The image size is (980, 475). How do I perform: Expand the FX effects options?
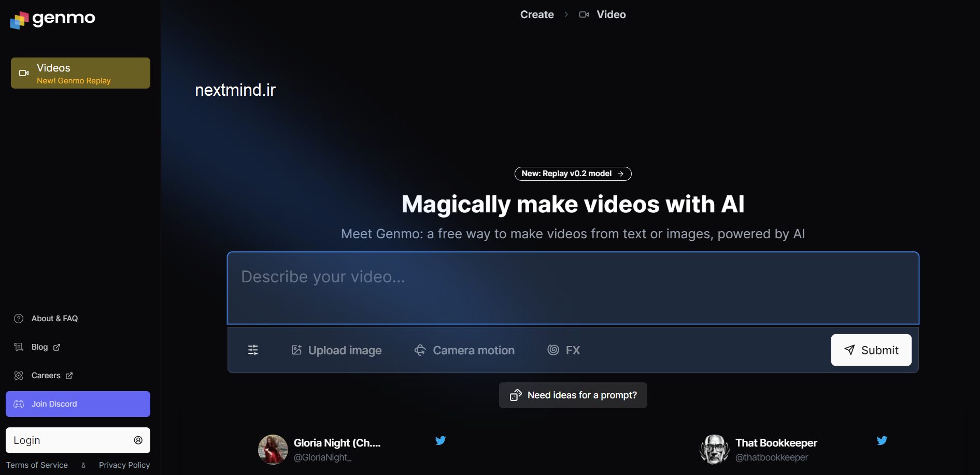click(564, 350)
